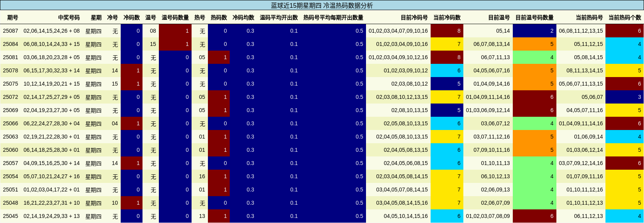Image resolution: width=644 pixels, height=223 pixels.
Task: Select winning numbers 06,08,10,14,24,33 + 15
Action: (51, 44)
